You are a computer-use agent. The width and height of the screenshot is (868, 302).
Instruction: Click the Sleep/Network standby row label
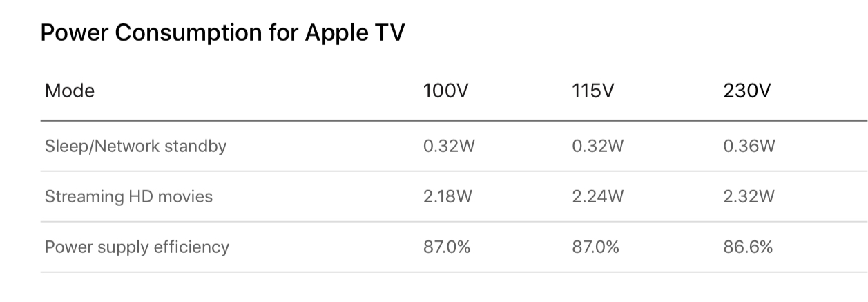(135, 147)
